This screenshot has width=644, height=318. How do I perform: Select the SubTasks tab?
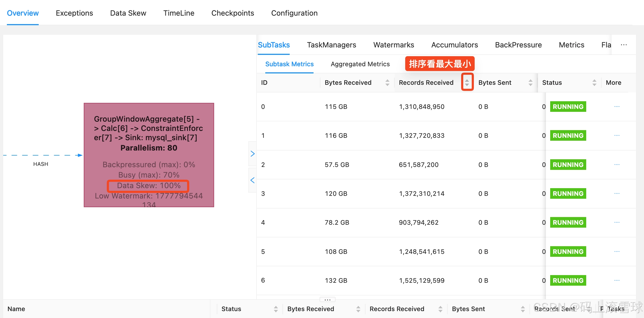click(274, 45)
